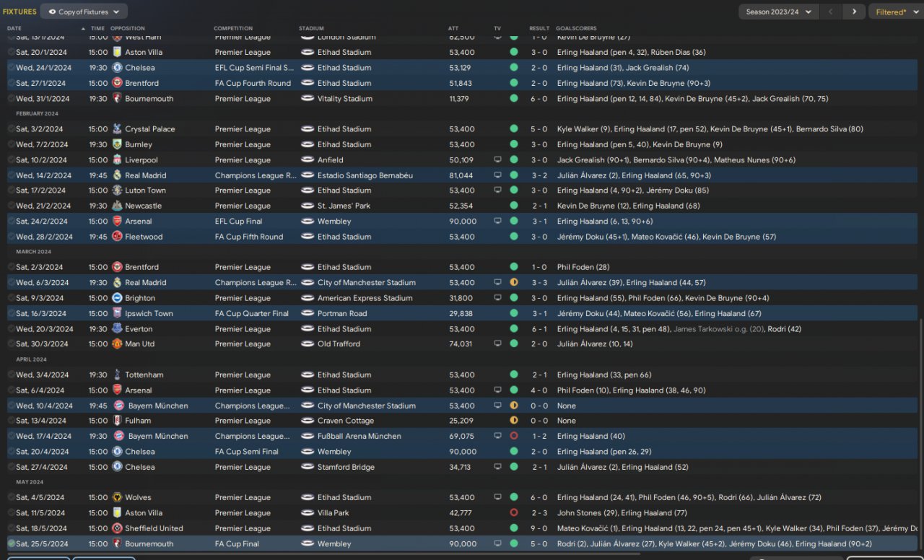Viewport: 924px width, 560px height.
Task: Click the Man Utd club crest
Action: pyautogui.click(x=117, y=344)
